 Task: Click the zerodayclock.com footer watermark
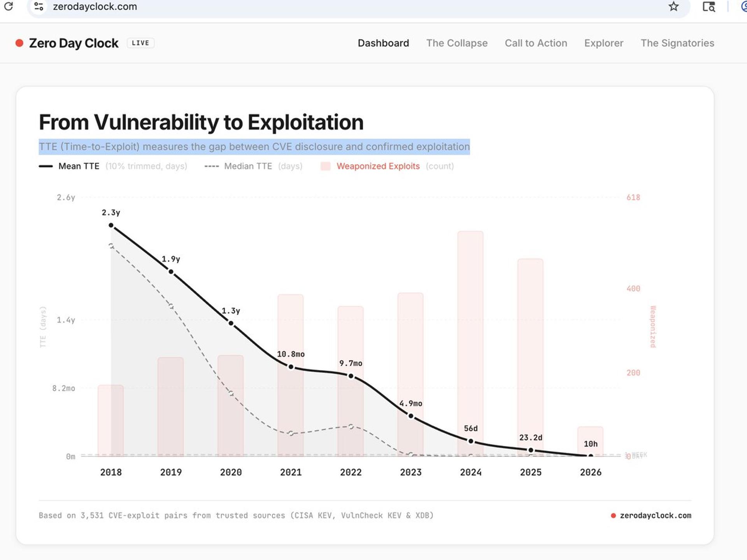(x=655, y=516)
